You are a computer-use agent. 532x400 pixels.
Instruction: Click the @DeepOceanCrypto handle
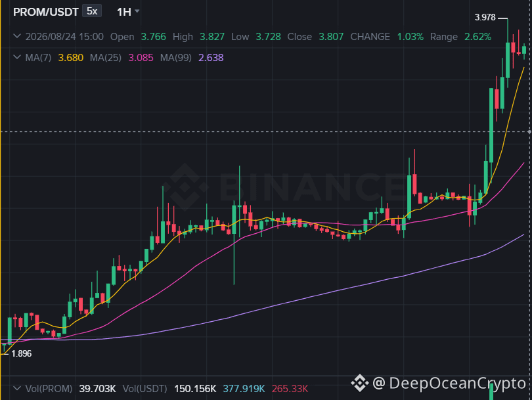449,384
